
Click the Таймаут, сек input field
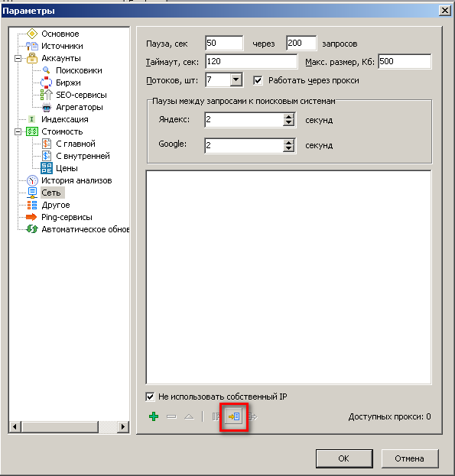tap(251, 62)
